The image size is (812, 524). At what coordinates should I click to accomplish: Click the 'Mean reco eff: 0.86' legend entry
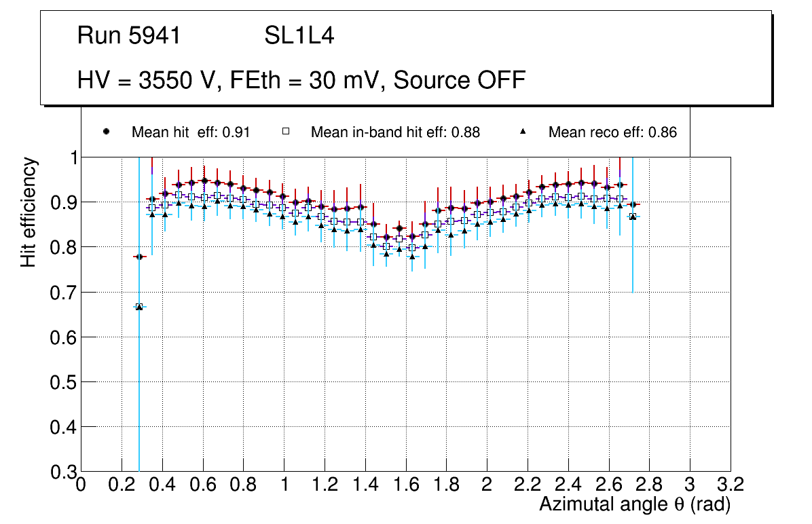point(612,132)
